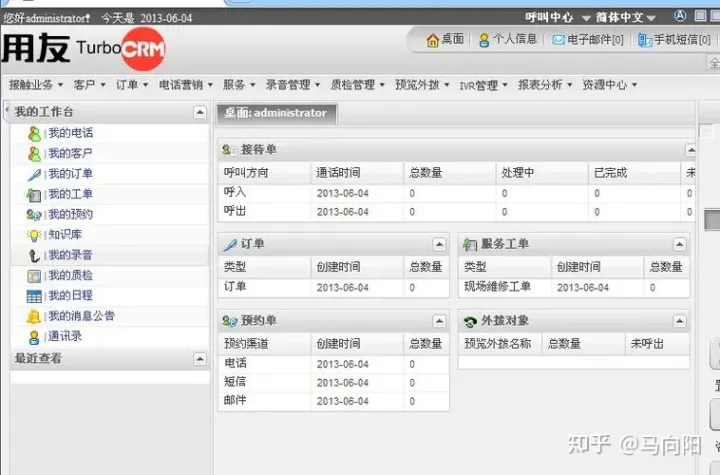Screen dimensions: 720x475
Task: Open the 我的日程 link
Action: [x=71, y=295]
